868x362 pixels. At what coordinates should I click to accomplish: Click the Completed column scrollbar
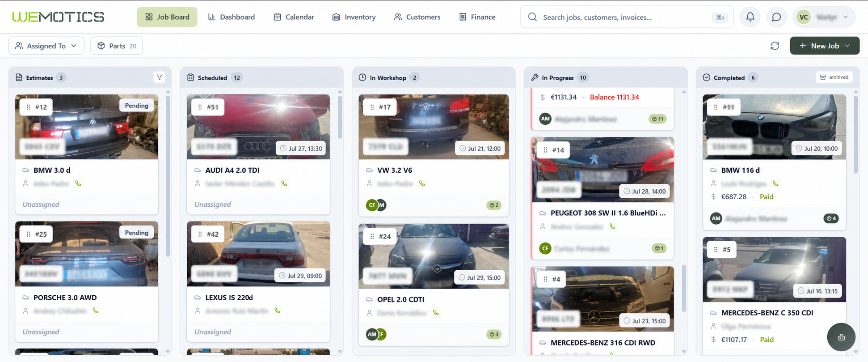pos(856,134)
